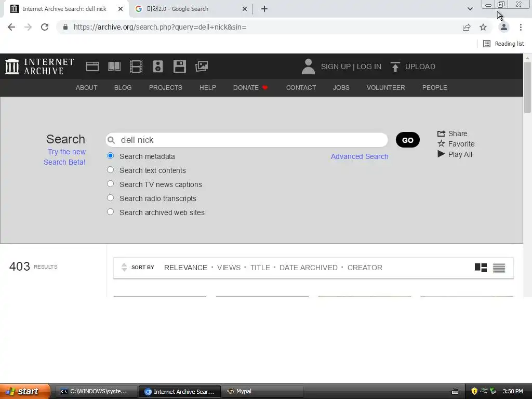Click the page vertical scrollbar thumb
Image resolution: width=532 pixels, height=399 pixels.
click(527, 87)
